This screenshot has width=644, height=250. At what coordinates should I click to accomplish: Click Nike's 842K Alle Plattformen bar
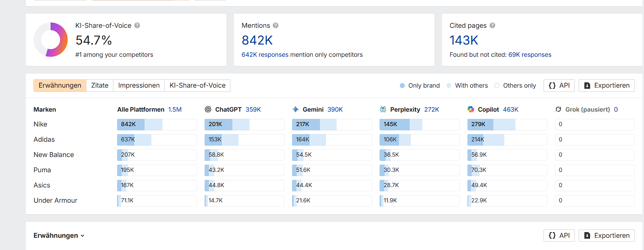pos(157,125)
